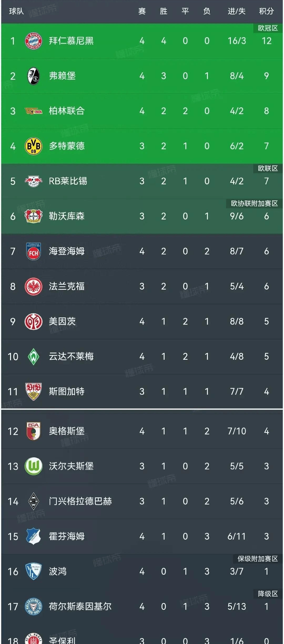Select the 积分 column header
This screenshot has height=644, width=284.
pos(266,11)
